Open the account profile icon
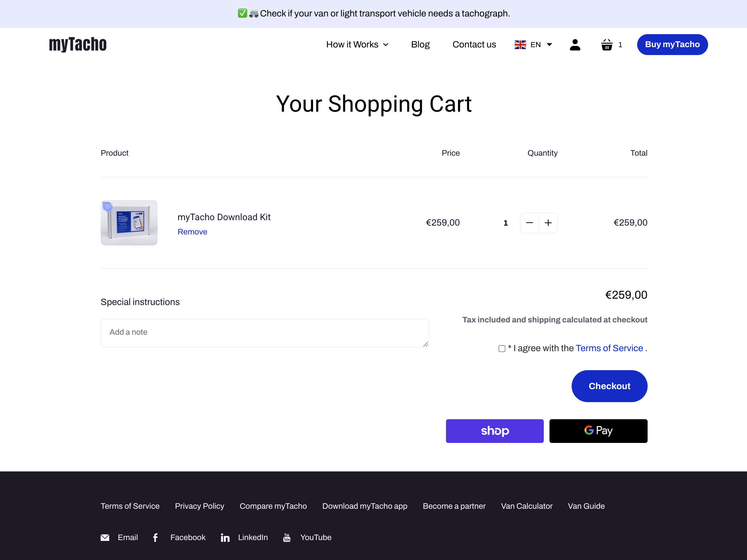This screenshot has width=747, height=560. pyautogui.click(x=575, y=45)
